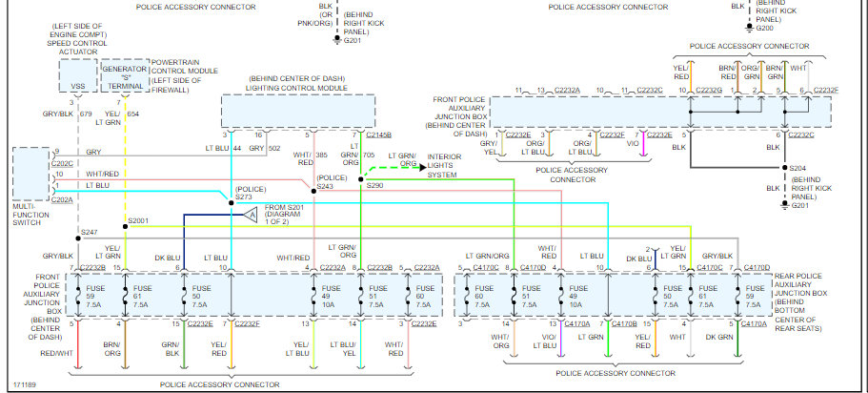Viewport: 868px width, 393px height.
Task: Click circuit number 679
Action: [x=86, y=114]
